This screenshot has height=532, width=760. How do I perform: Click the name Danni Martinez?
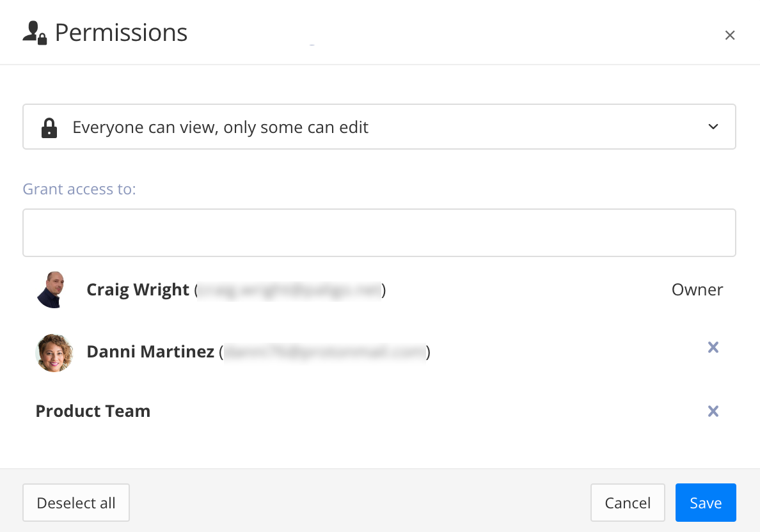[x=150, y=352]
